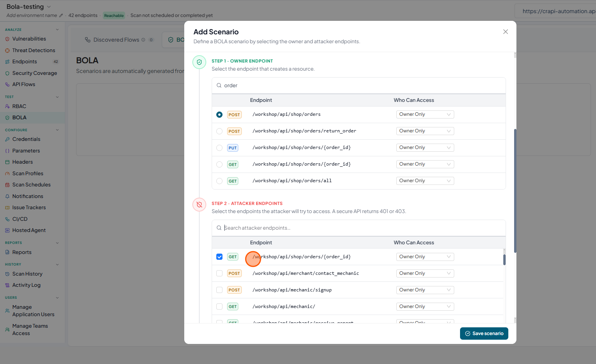Image resolution: width=596 pixels, height=364 pixels.
Task: Close the Add Scenario dialog
Action: (506, 32)
